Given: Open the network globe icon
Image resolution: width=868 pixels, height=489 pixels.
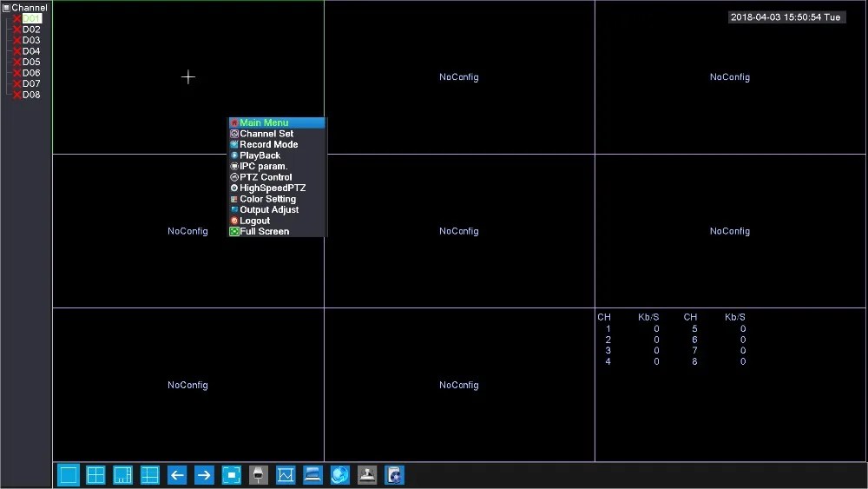Looking at the screenshot, I should 340,475.
